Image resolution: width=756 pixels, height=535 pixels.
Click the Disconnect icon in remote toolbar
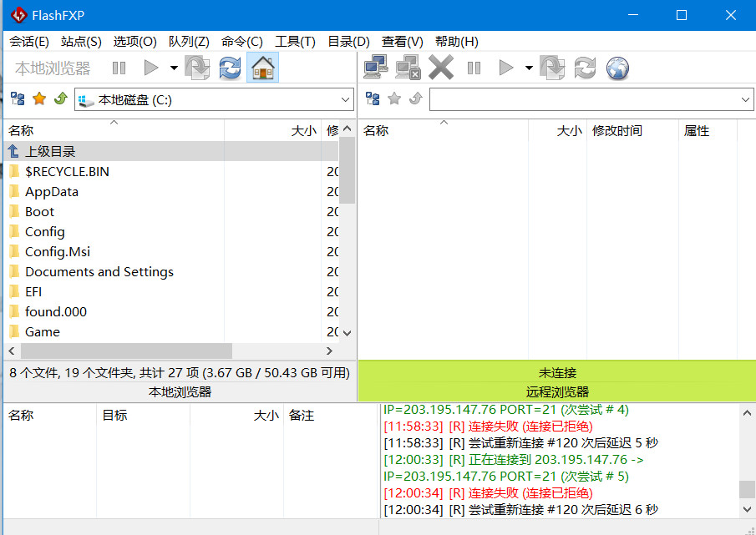(408, 68)
